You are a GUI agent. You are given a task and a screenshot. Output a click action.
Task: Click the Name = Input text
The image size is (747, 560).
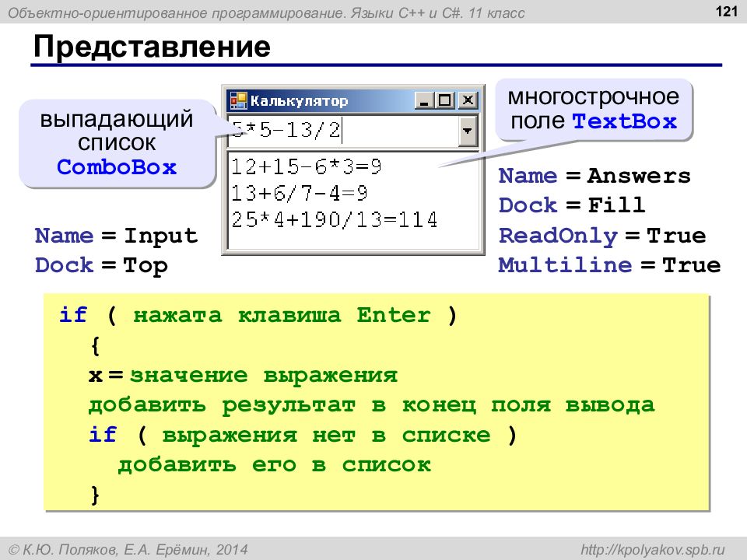tap(116, 236)
